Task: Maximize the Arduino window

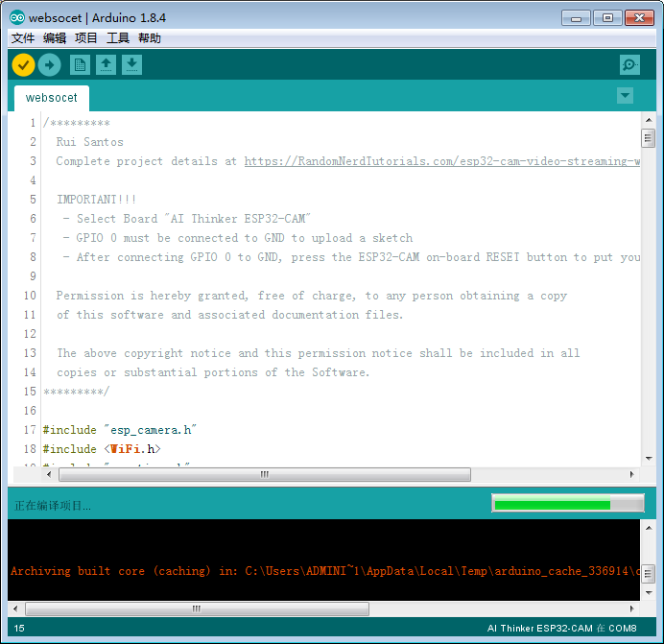Action: pos(607,18)
